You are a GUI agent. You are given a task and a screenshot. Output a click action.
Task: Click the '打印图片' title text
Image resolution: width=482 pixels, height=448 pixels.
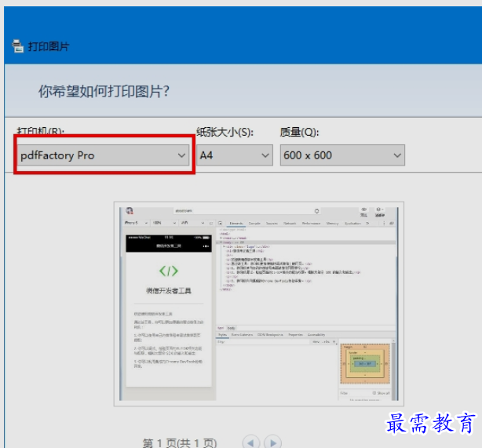point(49,46)
